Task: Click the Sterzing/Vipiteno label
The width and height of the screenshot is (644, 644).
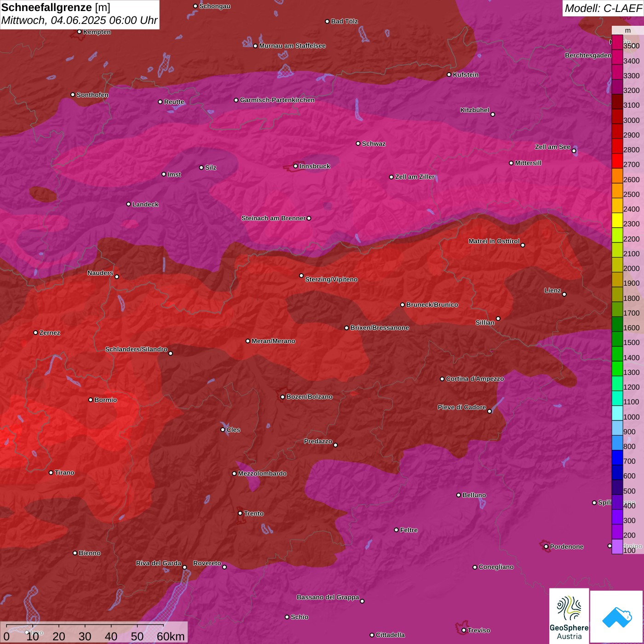Action: pyautogui.click(x=331, y=279)
